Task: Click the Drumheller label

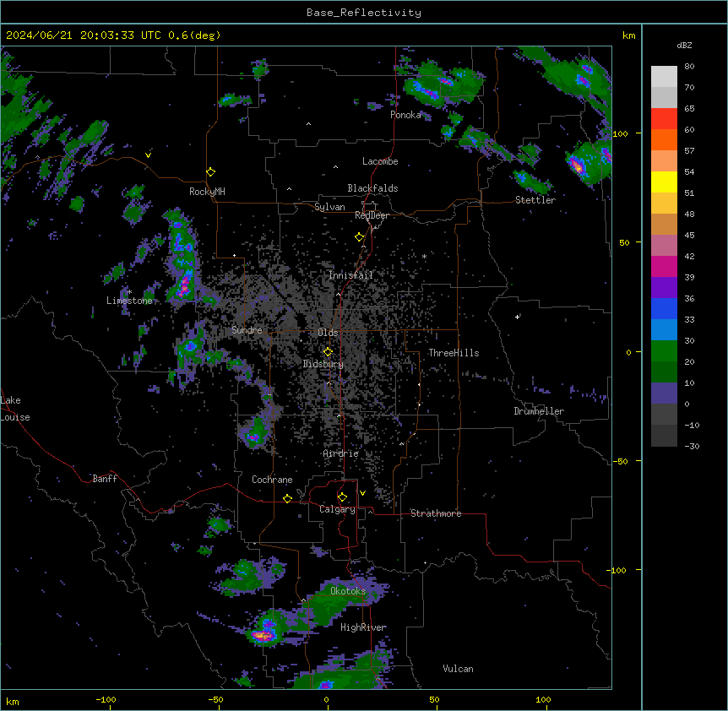Action: [x=539, y=411]
